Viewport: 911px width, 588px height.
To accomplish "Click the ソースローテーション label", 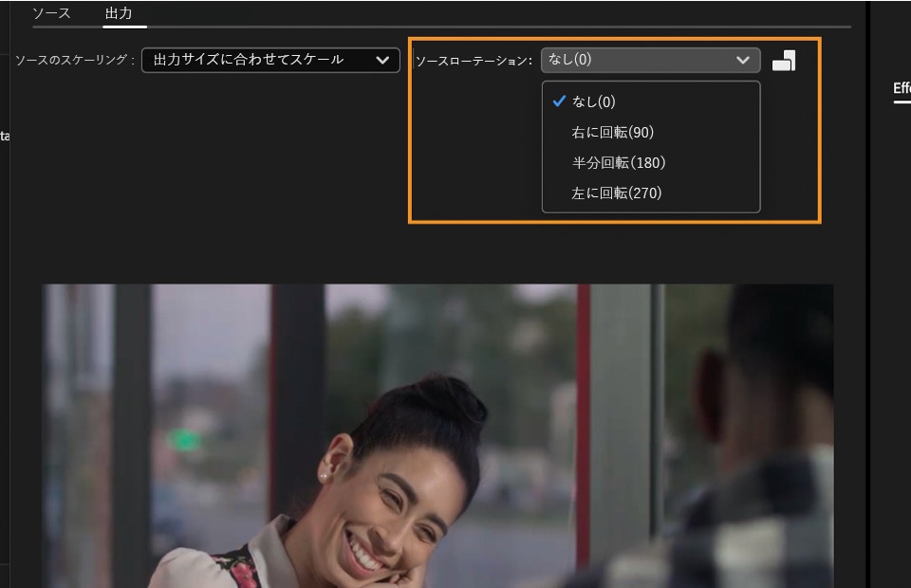I will point(474,60).
